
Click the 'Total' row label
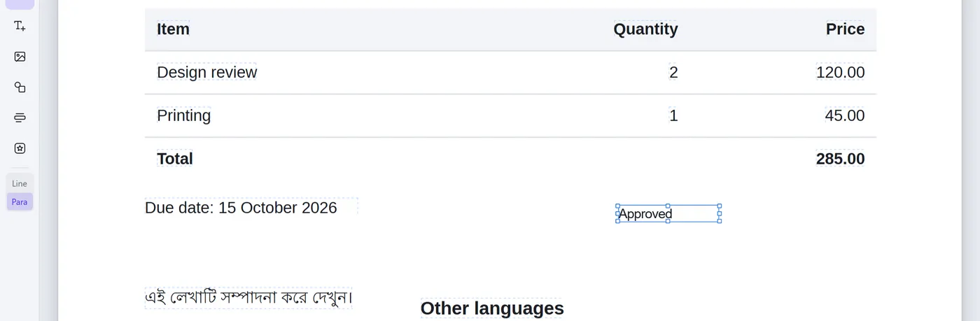175,159
